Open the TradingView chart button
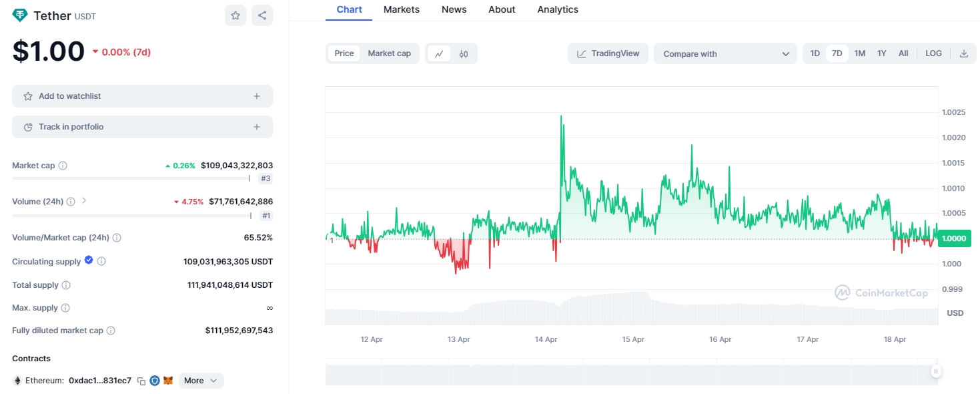Screen dimensions: 980x394 pos(608,53)
